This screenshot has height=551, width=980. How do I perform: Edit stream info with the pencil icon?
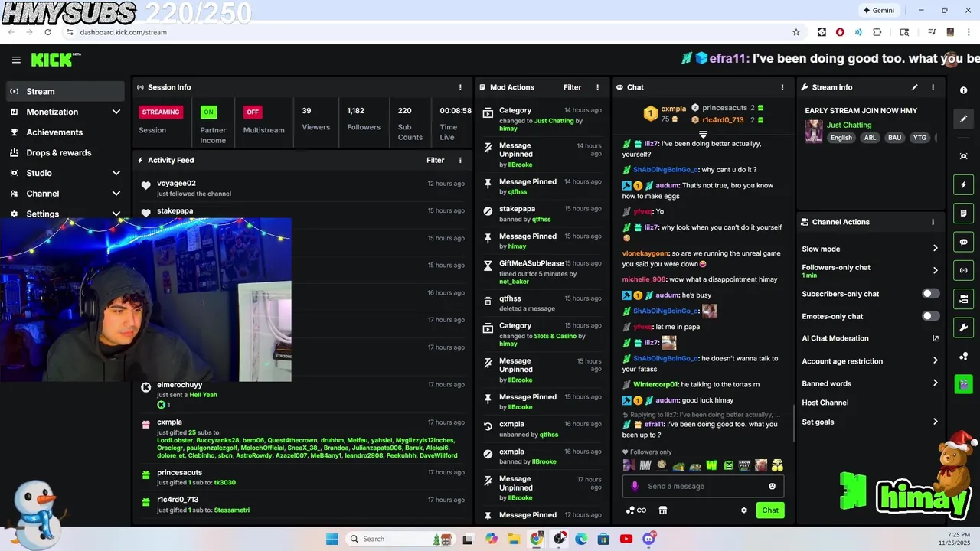point(914,87)
